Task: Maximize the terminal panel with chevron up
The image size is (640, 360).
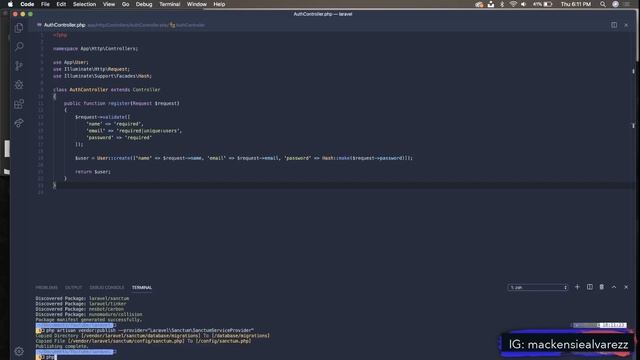Action: click(614, 287)
